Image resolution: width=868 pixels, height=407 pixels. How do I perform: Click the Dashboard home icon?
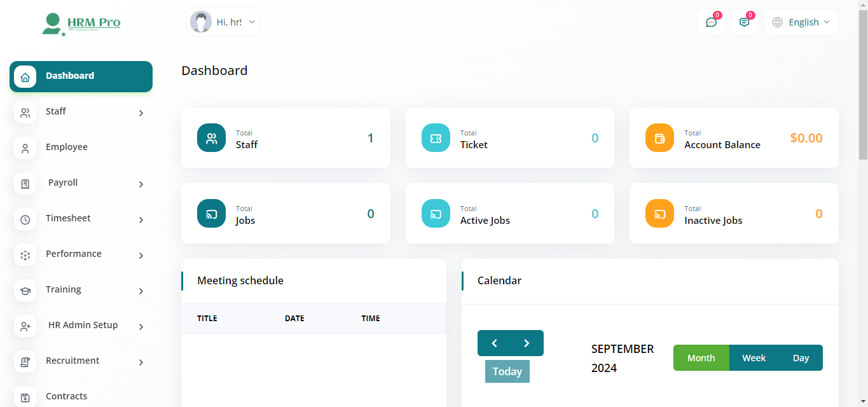25,77
